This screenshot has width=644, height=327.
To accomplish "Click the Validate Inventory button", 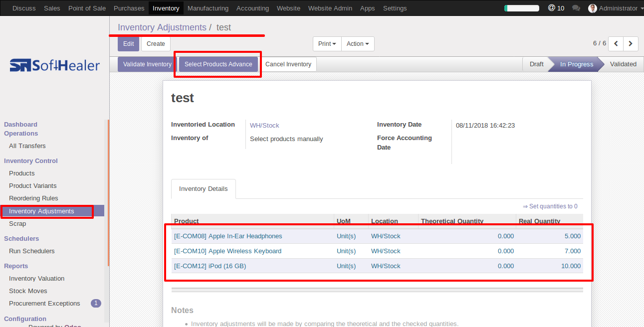I will pos(147,64).
